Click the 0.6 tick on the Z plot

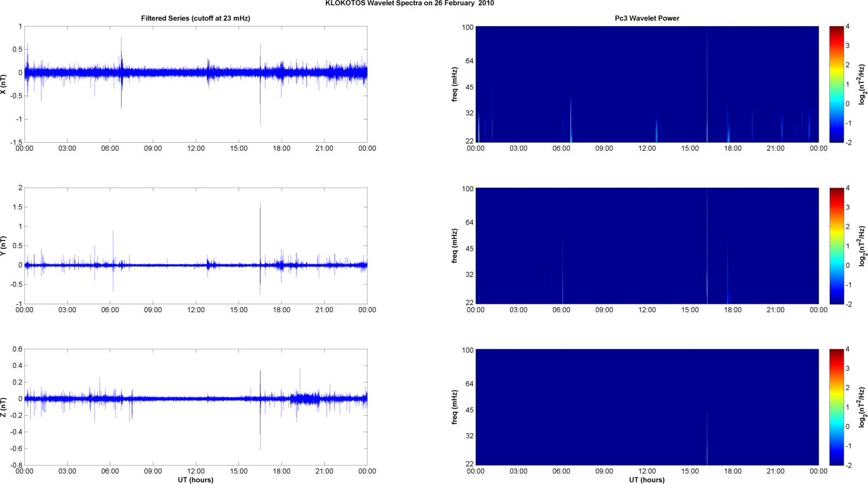coord(17,349)
